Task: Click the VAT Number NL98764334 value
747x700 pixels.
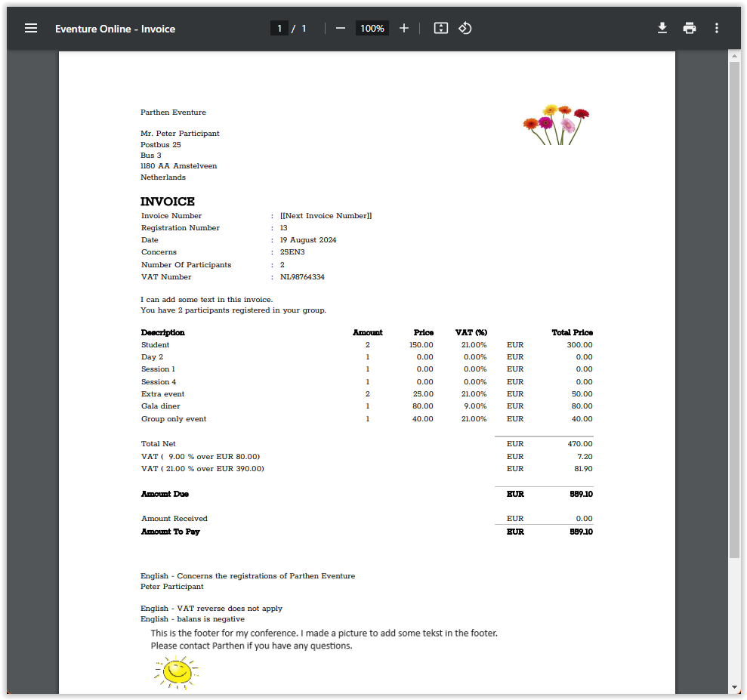Action: pyautogui.click(x=302, y=277)
